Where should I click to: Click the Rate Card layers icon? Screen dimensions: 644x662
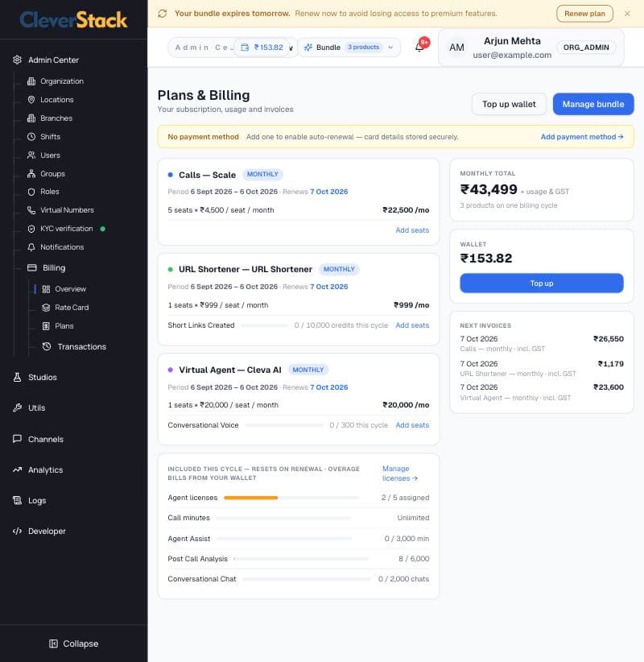tap(46, 308)
